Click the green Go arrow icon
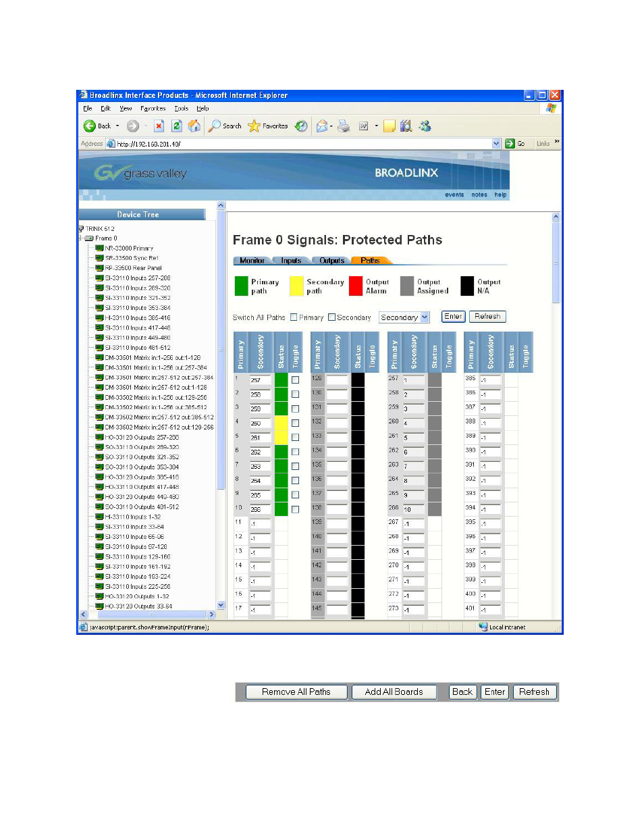This screenshot has width=644, height=834. point(510,143)
